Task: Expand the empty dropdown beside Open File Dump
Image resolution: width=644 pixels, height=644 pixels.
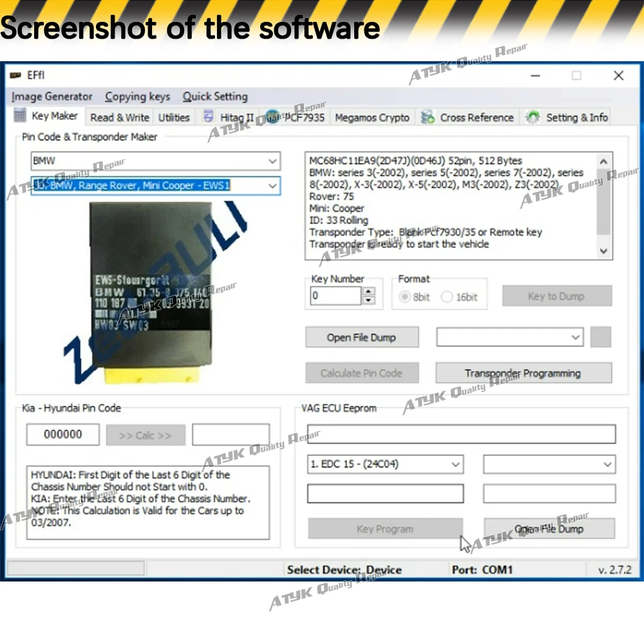Action: [575, 337]
